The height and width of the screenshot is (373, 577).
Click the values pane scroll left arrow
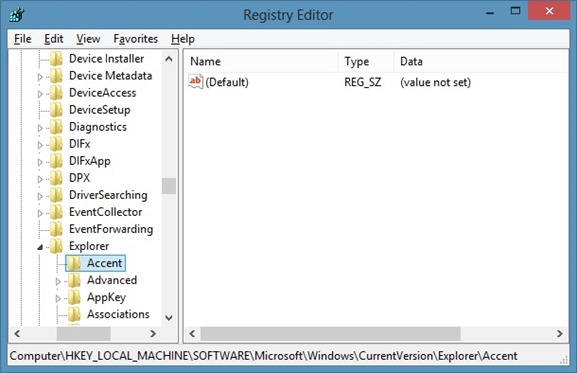(x=192, y=334)
